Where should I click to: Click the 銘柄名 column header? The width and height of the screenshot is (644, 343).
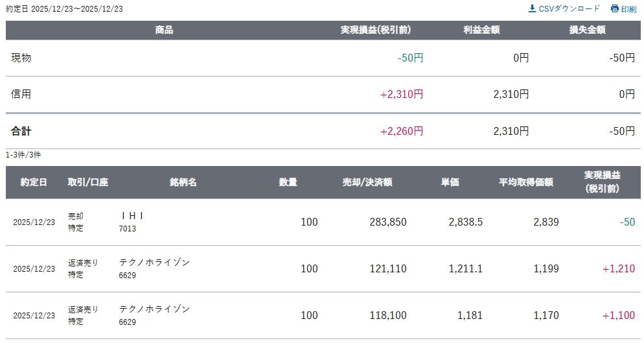183,182
